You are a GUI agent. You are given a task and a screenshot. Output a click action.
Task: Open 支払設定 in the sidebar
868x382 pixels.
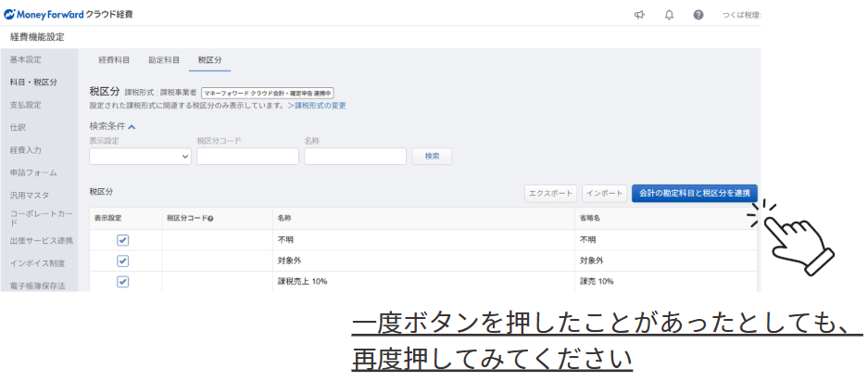click(25, 105)
